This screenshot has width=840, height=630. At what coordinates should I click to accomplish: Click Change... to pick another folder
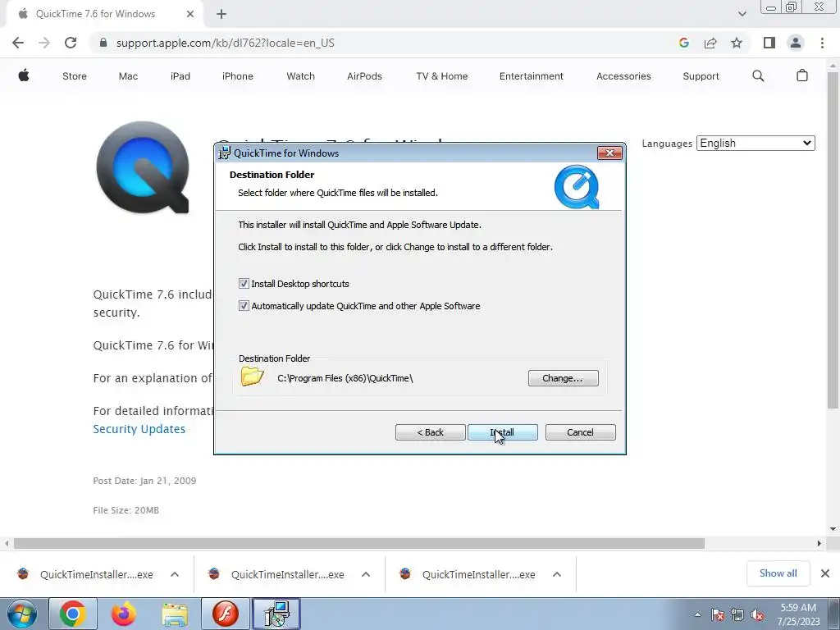pos(563,378)
